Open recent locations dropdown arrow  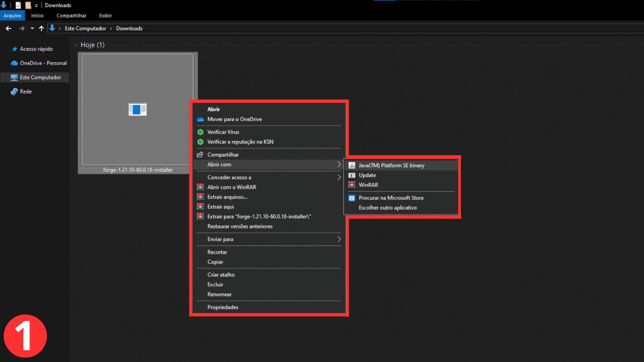pos(32,28)
